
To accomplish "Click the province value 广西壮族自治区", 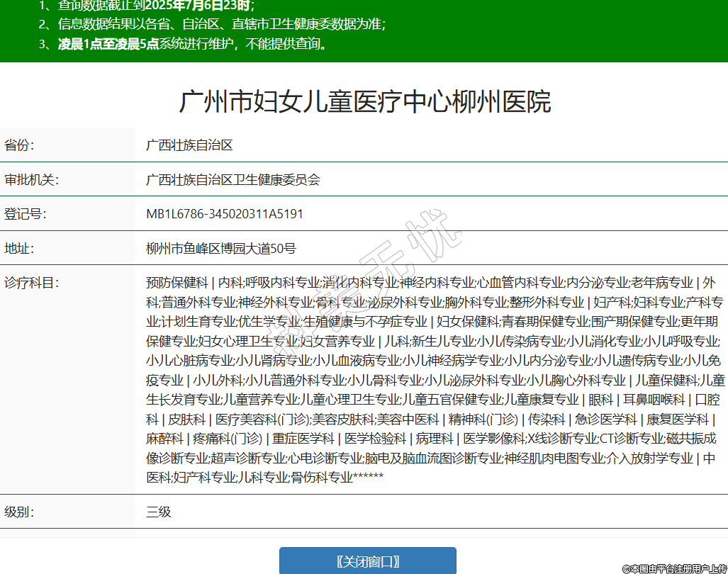I will click(x=189, y=145).
